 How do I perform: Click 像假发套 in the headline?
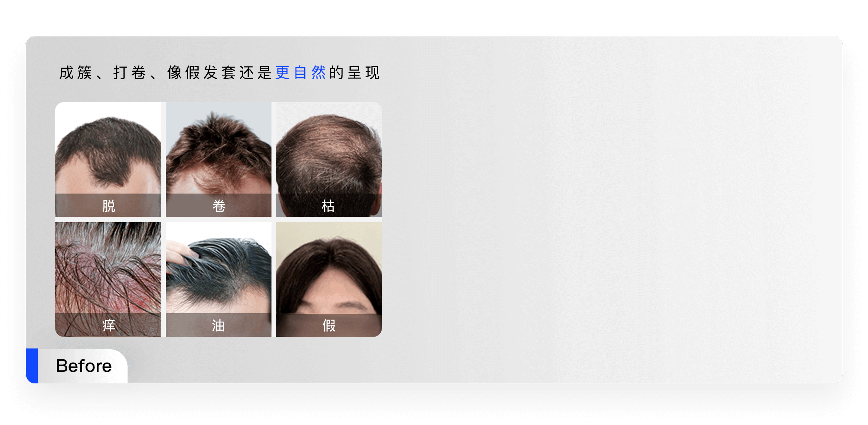201,73
